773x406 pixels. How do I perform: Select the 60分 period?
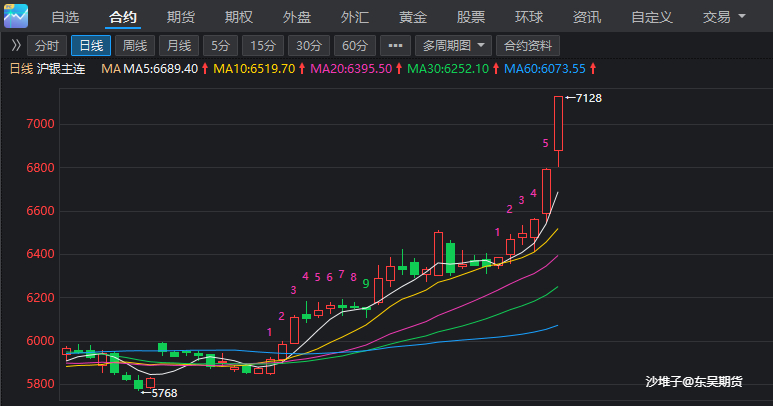click(355, 46)
